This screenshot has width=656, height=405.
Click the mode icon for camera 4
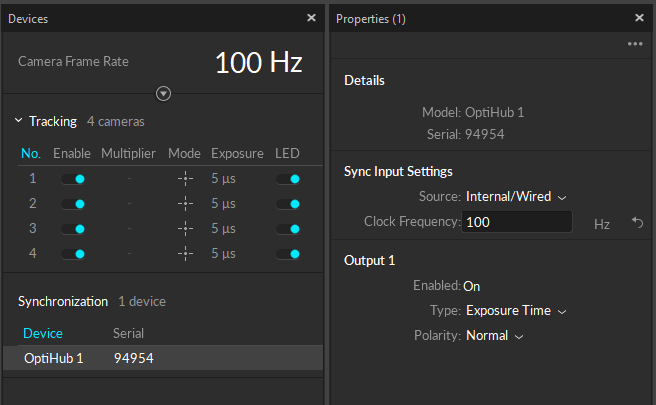[184, 254]
